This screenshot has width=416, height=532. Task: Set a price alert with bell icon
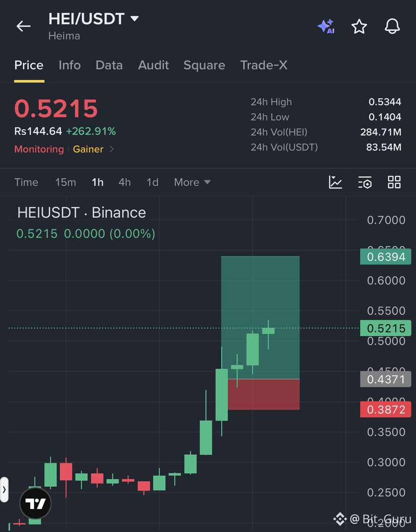pyautogui.click(x=392, y=27)
